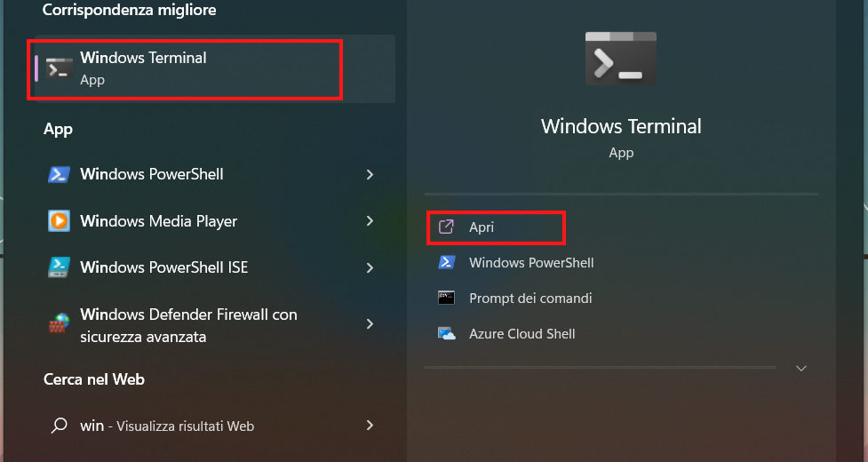Expand Windows PowerShell ISE result chevron
The width and height of the screenshot is (868, 462).
(370, 267)
